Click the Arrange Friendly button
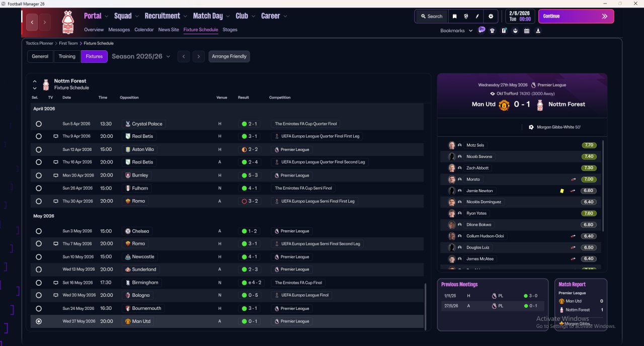This screenshot has height=346, width=644. (229, 56)
